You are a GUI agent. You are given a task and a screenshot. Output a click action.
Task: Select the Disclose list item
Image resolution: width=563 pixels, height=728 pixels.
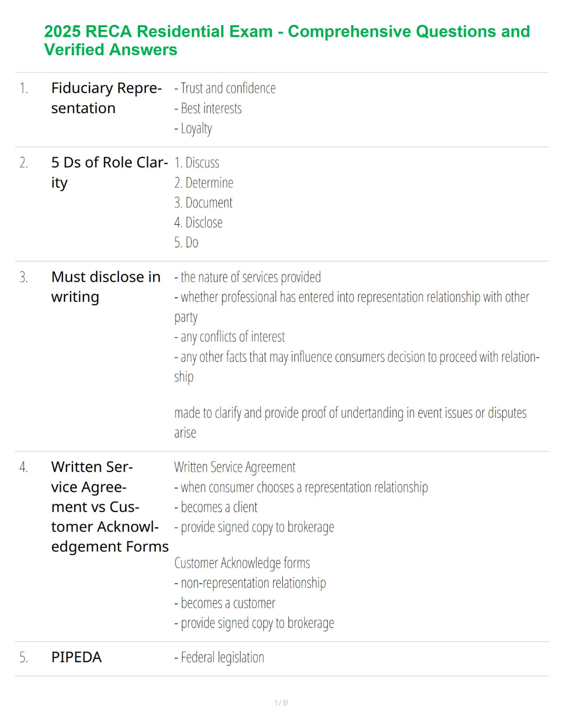click(x=198, y=223)
